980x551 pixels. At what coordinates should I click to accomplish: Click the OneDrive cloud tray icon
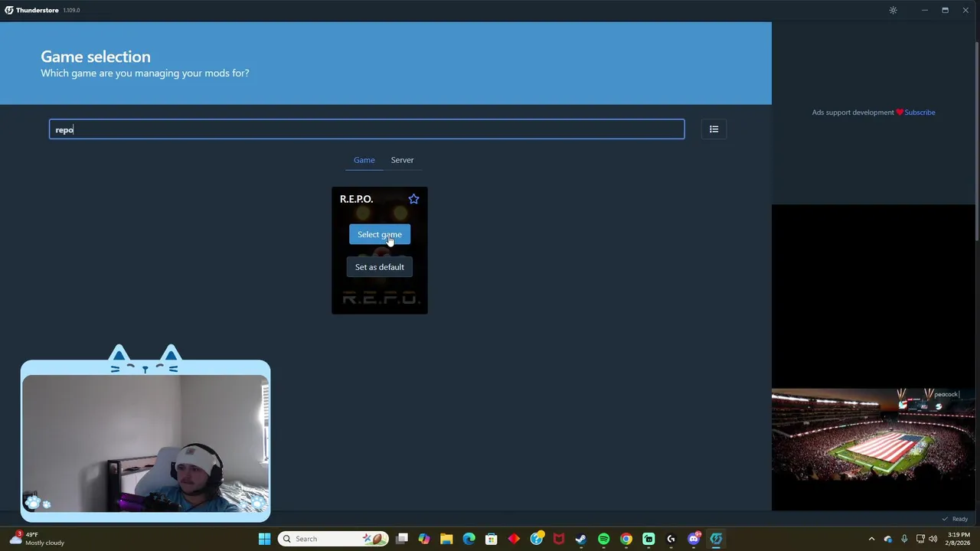pyautogui.click(x=888, y=539)
